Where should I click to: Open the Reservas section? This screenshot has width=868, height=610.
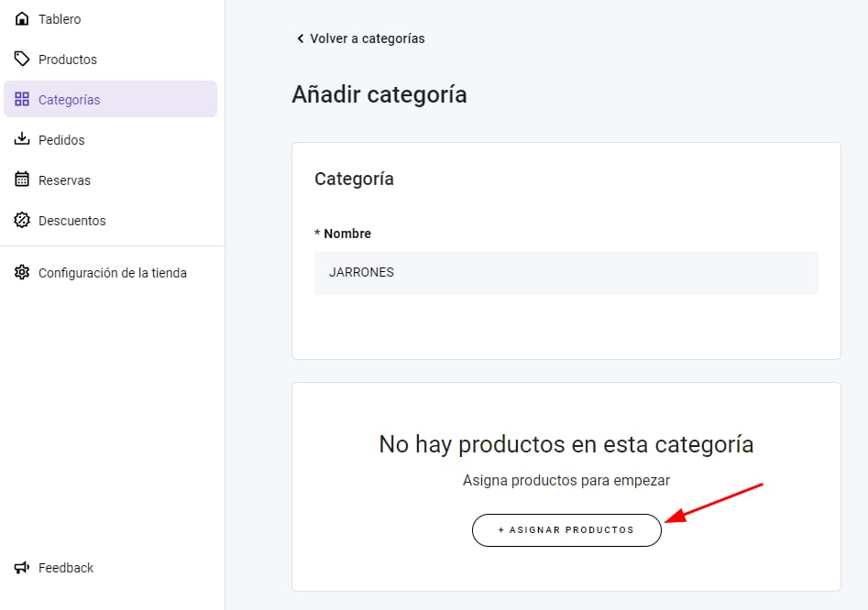[110, 180]
